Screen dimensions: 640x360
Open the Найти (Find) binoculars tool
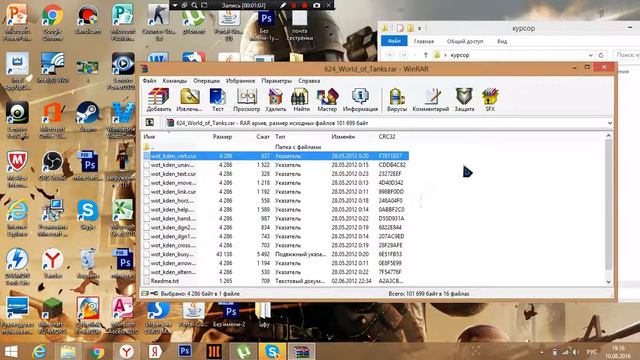pyautogui.click(x=301, y=100)
